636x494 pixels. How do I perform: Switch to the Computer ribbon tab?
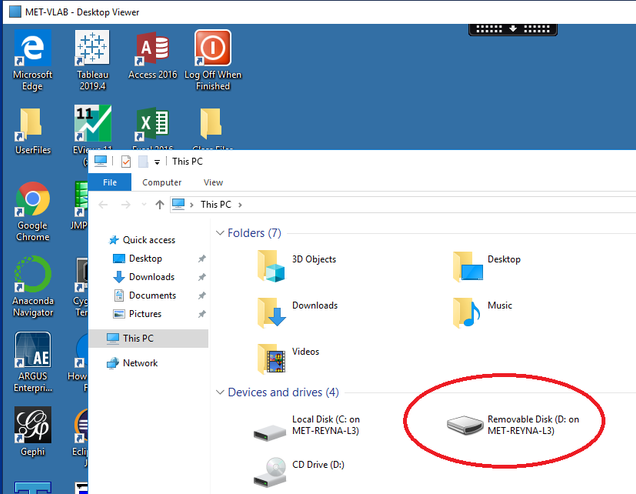coord(162,183)
